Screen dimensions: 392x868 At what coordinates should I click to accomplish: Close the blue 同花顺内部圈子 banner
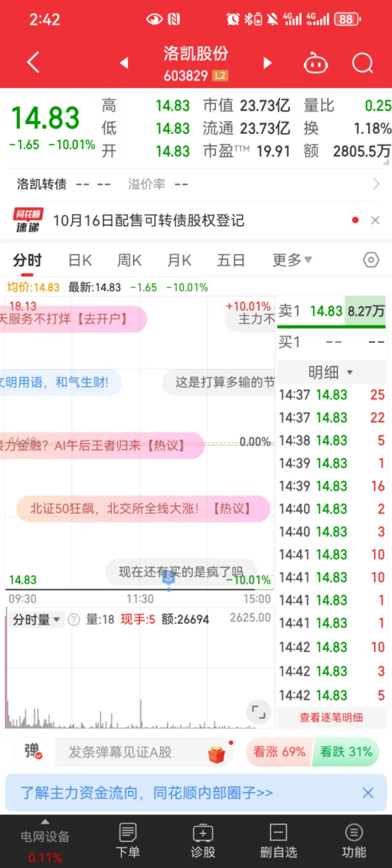[368, 793]
